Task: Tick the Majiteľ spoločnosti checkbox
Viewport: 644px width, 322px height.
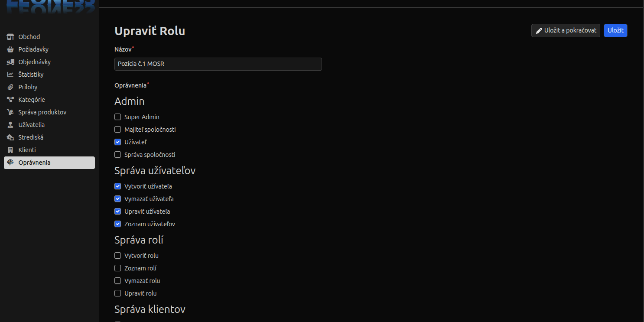Action: pos(117,130)
